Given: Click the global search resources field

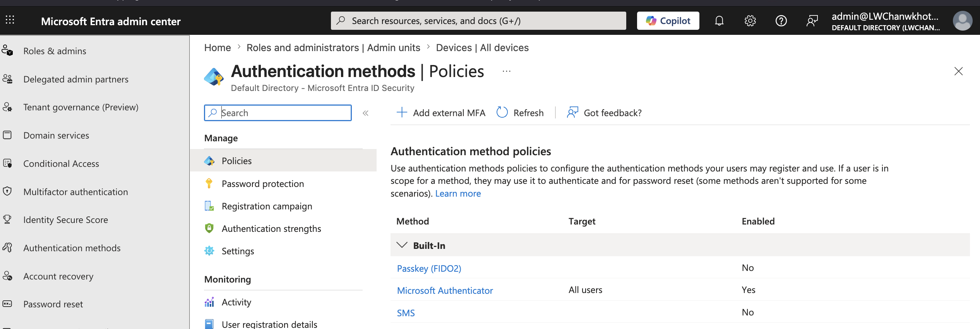Looking at the screenshot, I should 478,21.
